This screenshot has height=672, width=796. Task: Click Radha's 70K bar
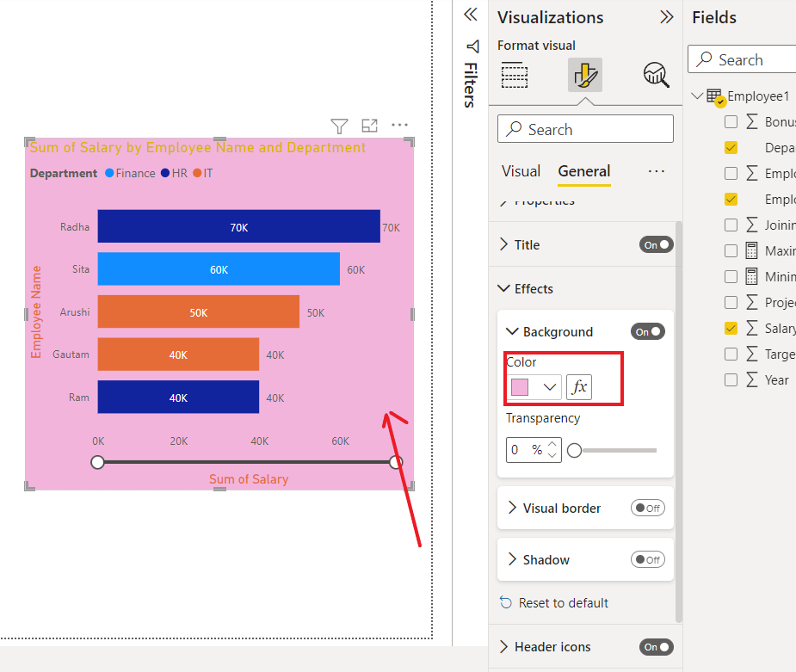pyautogui.click(x=238, y=226)
